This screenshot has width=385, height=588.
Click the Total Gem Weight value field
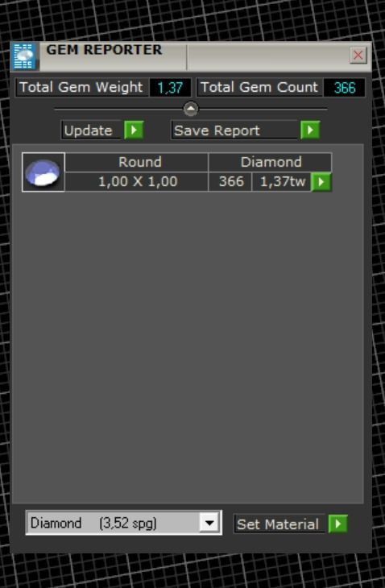coord(170,87)
